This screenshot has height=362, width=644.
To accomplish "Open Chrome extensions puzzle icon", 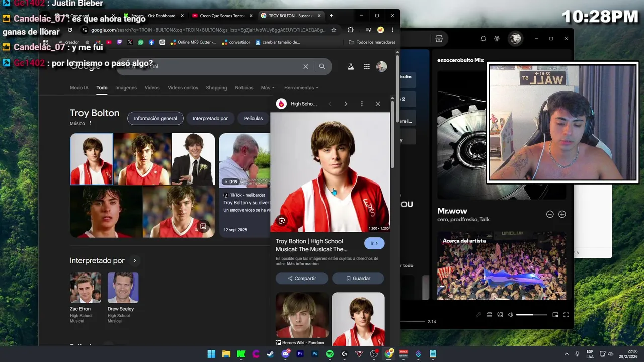I will click(x=351, y=30).
